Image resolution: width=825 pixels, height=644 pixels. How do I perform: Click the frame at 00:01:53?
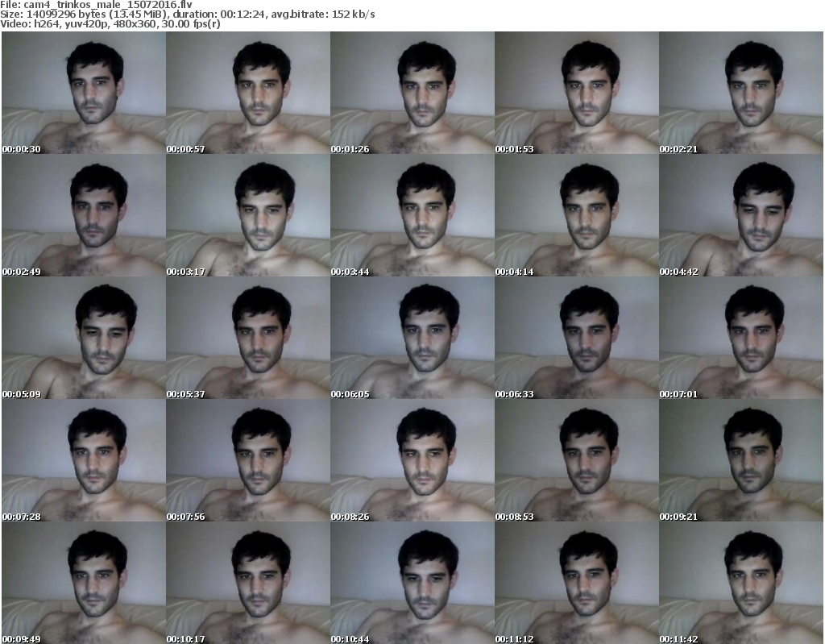[577, 93]
